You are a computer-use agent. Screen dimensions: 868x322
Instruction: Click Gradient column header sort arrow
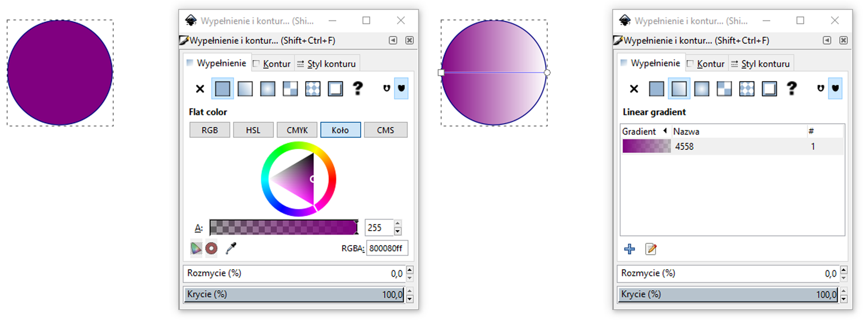(x=665, y=131)
